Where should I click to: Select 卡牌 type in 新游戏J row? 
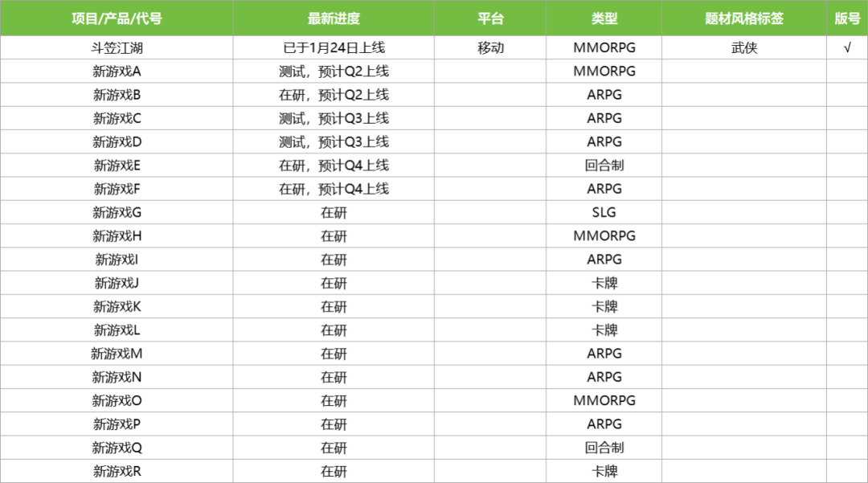[604, 283]
